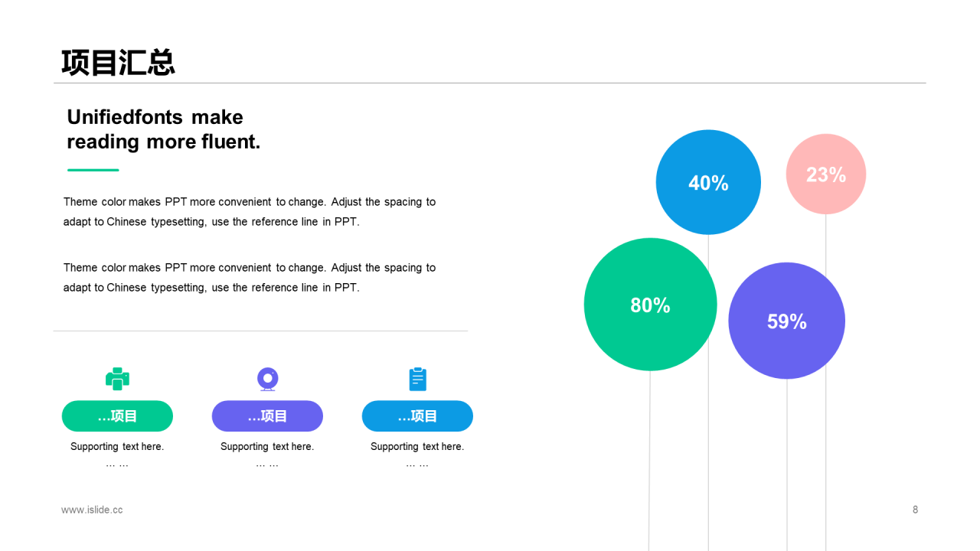Select the pink 23% circle
Screen dimensions: 980x551
(826, 174)
